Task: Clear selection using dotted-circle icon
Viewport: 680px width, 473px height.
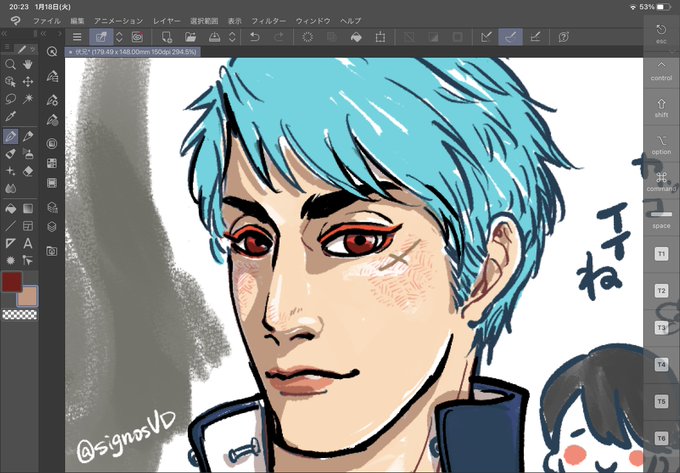Action: pyautogui.click(x=307, y=37)
